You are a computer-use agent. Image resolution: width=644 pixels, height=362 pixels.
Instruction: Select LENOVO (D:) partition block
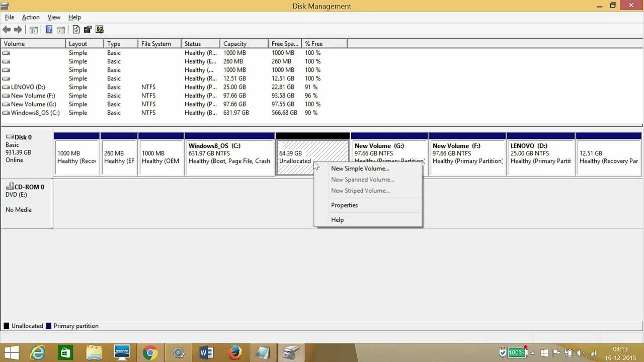coord(541,154)
